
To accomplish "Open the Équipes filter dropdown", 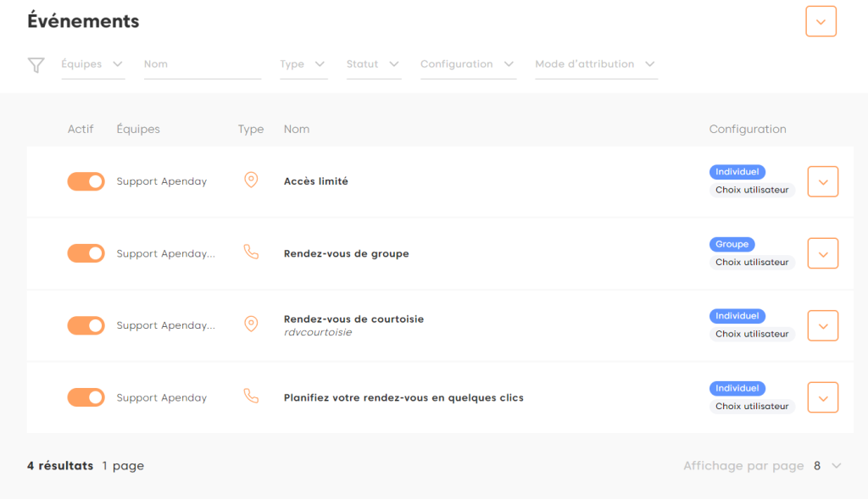I will pyautogui.click(x=92, y=64).
